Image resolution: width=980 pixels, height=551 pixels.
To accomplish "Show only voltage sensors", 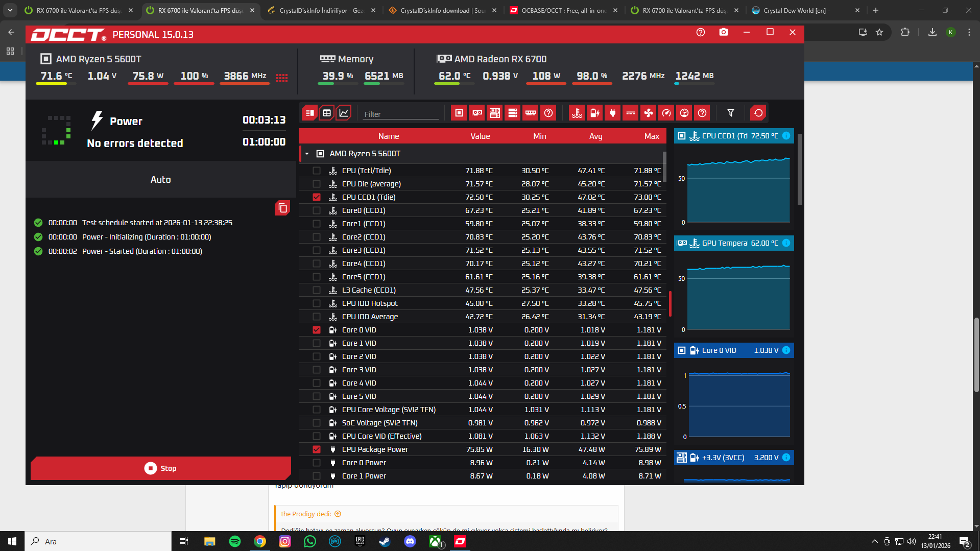I will tap(595, 113).
